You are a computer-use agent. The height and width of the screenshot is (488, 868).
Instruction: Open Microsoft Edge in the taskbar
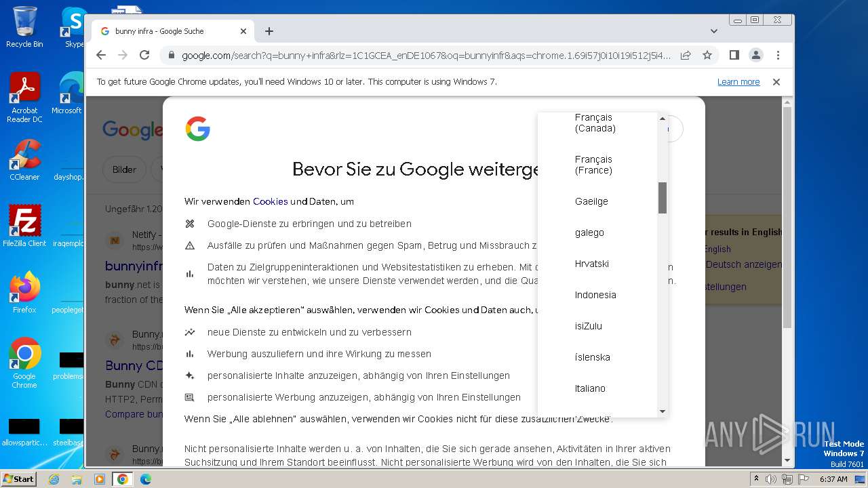pos(145,479)
